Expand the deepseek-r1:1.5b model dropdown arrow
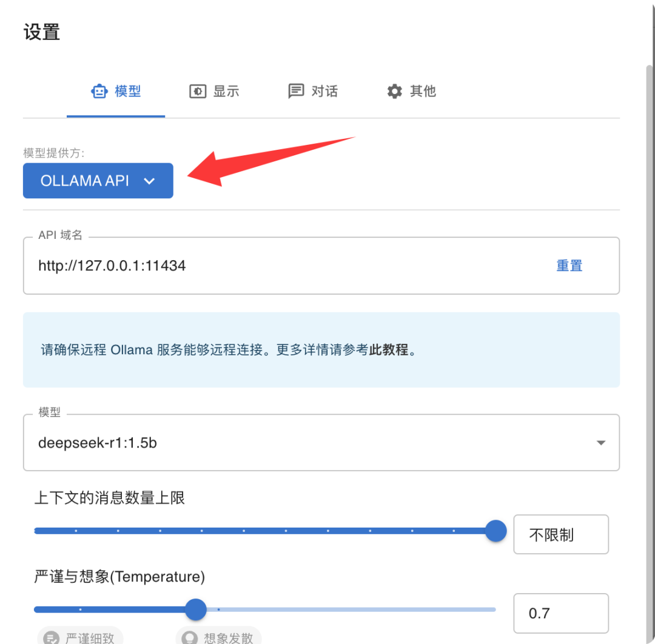Viewport: 655px width, 644px height. (600, 443)
